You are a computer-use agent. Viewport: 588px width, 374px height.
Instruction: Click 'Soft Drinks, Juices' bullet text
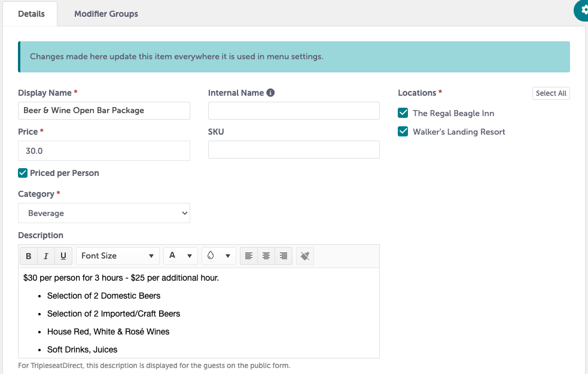[x=82, y=349]
